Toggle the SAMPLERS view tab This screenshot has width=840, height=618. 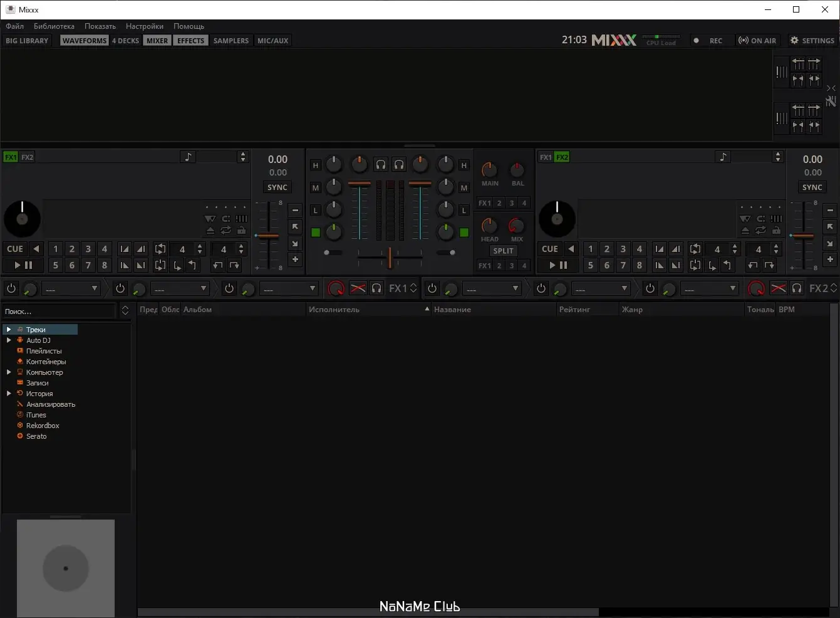pos(231,41)
